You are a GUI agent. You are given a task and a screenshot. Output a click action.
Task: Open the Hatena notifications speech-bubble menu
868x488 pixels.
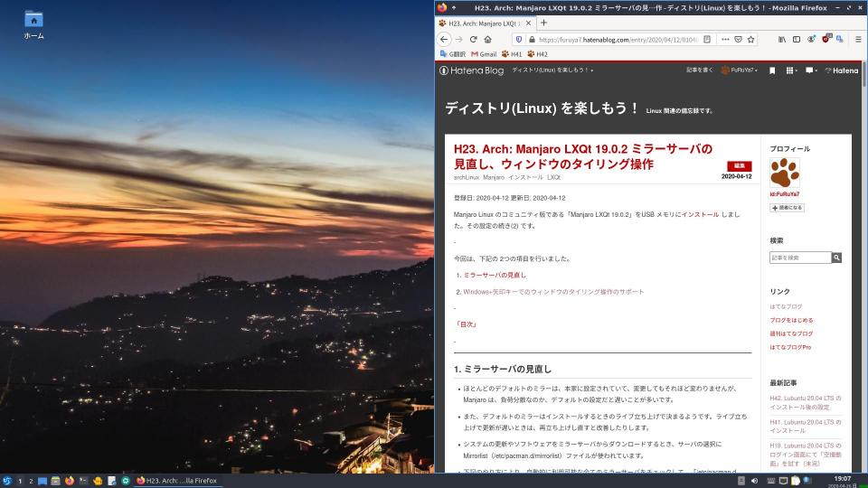coord(811,70)
